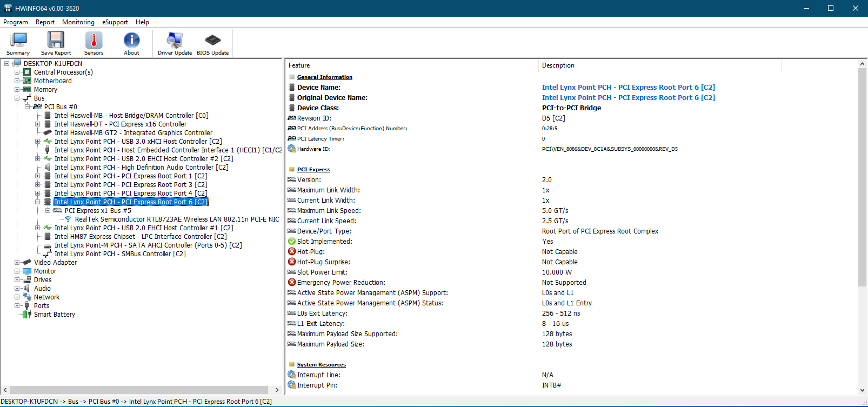
Task: Collapse the Bus tree node
Action: 17,98
